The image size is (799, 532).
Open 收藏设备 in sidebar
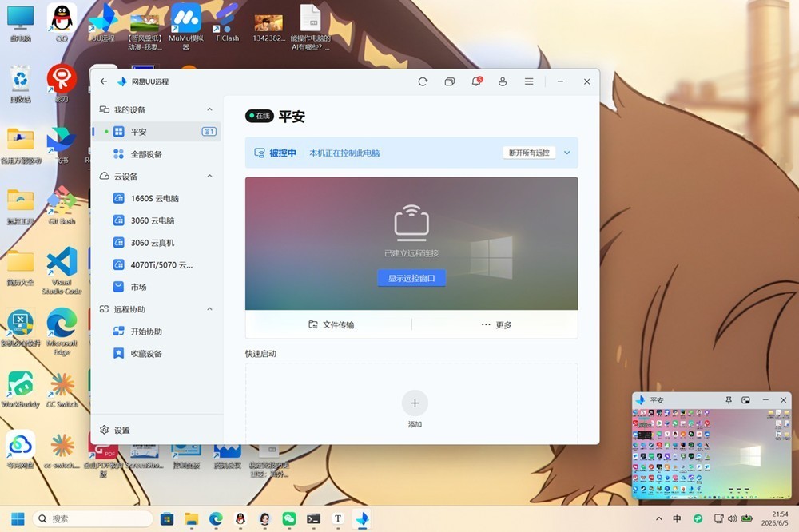pyautogui.click(x=157, y=354)
